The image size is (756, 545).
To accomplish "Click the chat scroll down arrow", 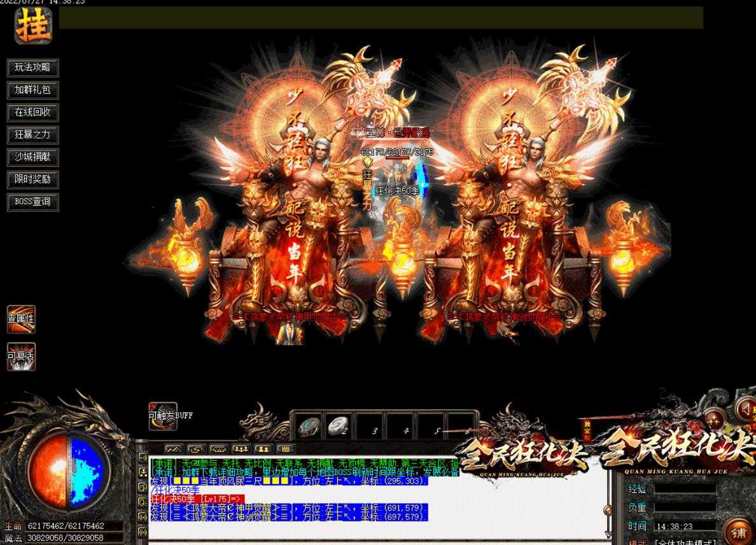I will (x=607, y=535).
